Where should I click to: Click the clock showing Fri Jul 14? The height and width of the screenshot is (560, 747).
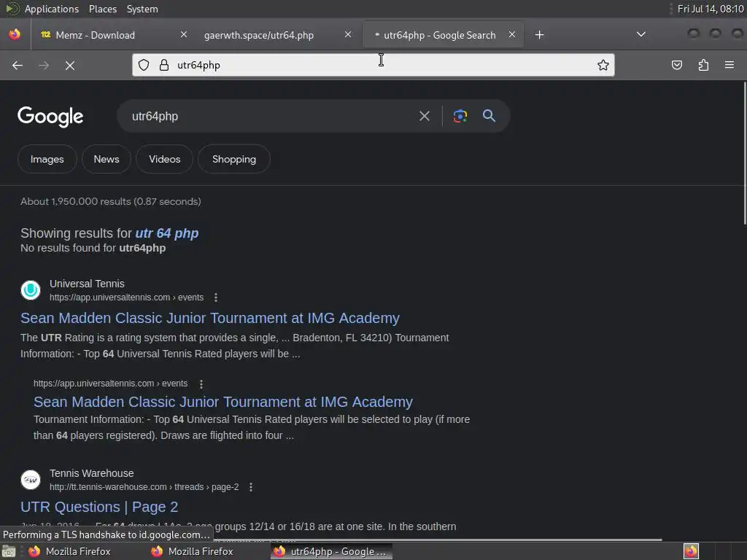(710, 9)
